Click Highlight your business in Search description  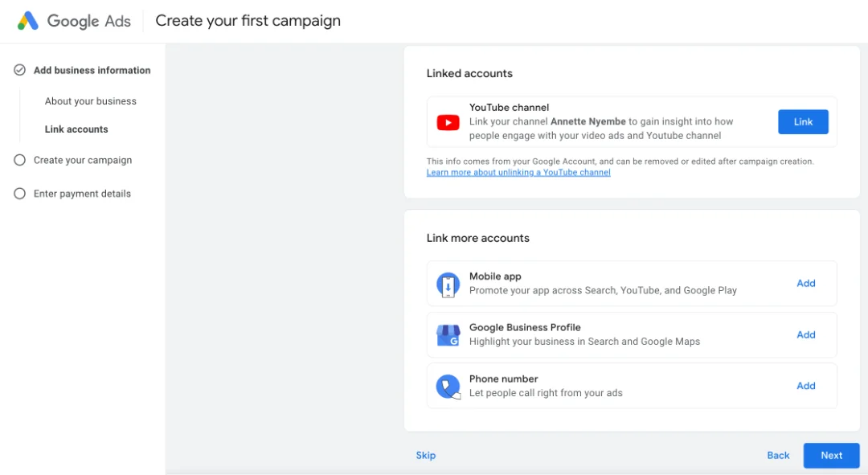coord(584,342)
